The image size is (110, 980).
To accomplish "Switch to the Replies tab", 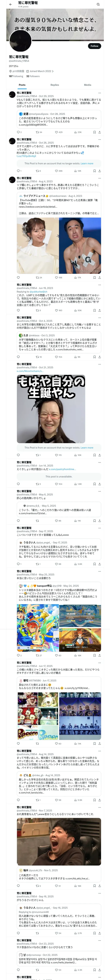I will click(55, 85).
